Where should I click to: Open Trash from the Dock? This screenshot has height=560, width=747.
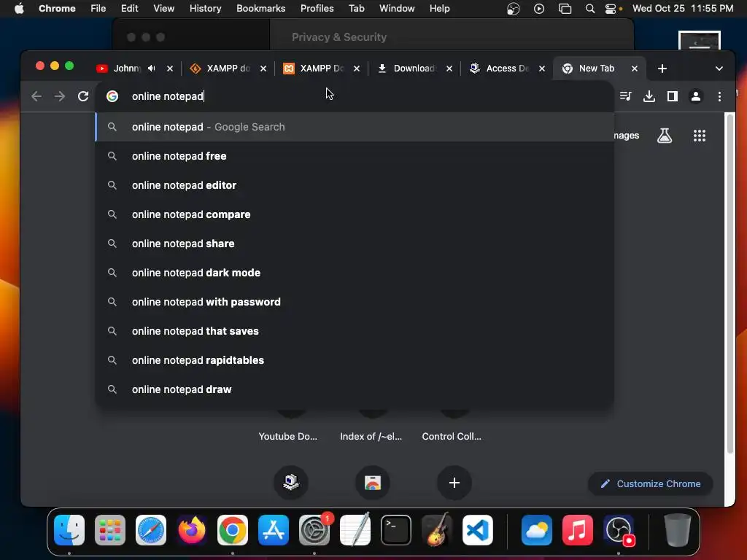click(677, 530)
